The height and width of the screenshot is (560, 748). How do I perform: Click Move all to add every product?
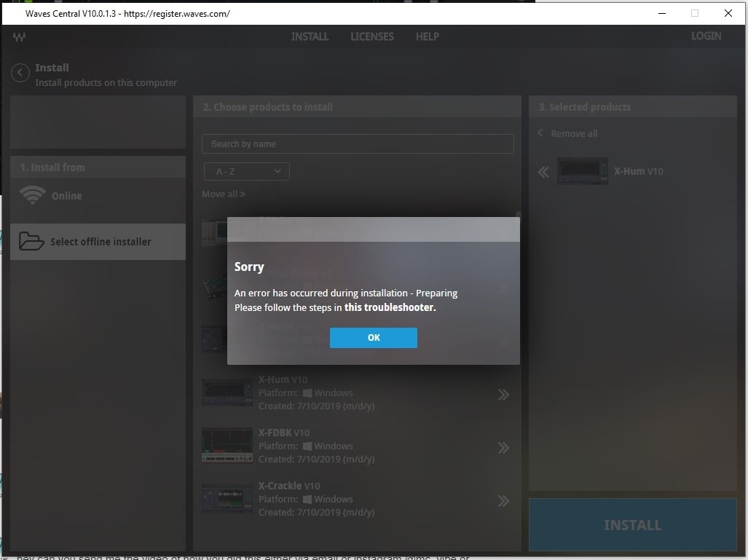click(224, 194)
